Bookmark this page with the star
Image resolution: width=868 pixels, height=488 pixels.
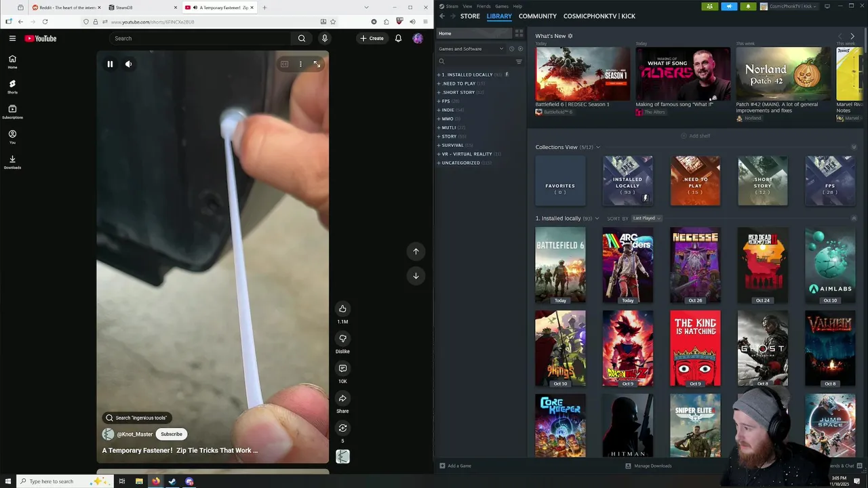333,22
